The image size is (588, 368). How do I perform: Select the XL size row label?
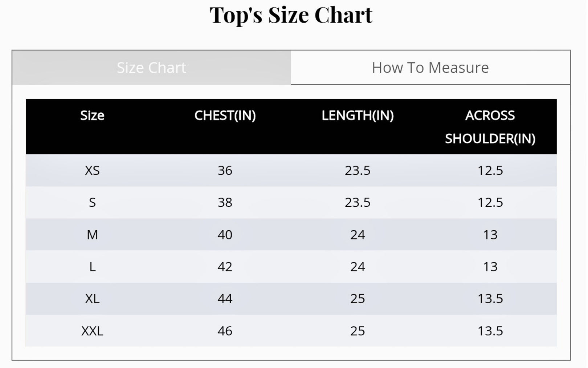tap(92, 299)
